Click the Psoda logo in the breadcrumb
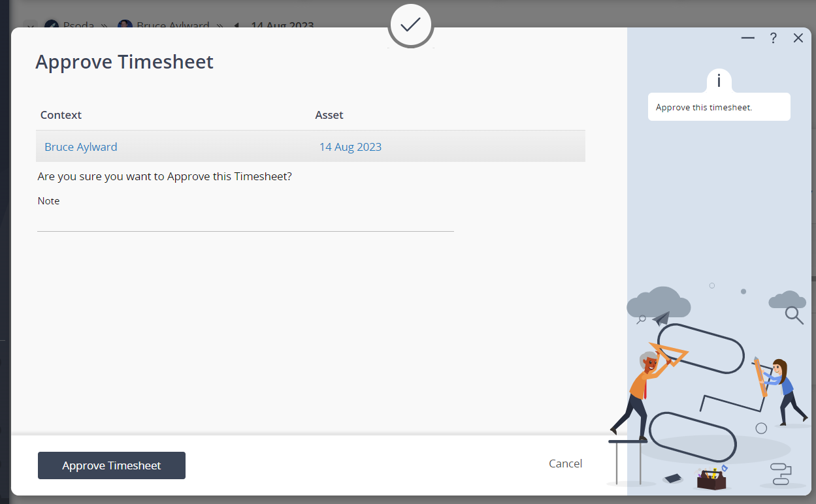 click(52, 26)
